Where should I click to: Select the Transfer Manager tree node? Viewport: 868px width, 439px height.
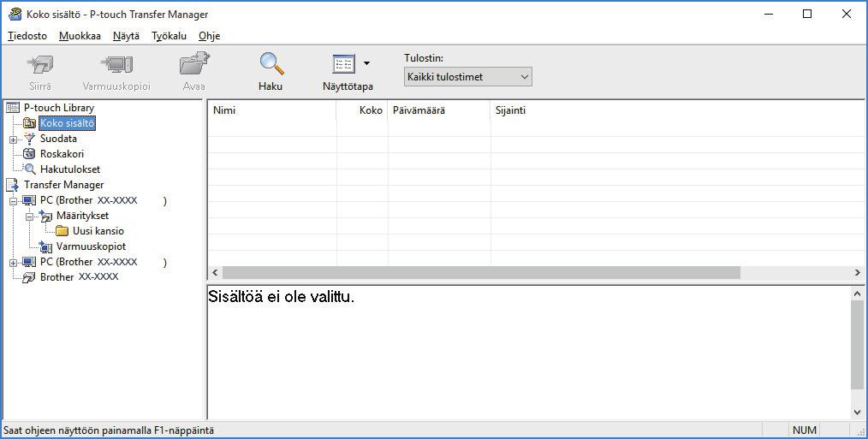pos(63,185)
